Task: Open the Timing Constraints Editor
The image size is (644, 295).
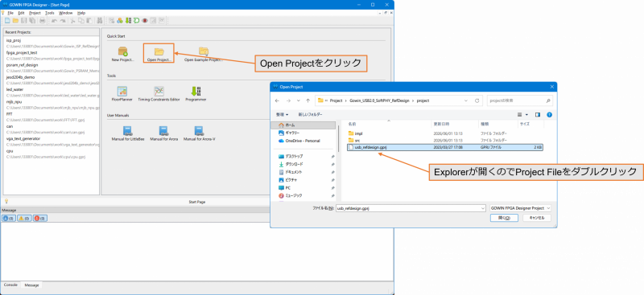Action: coord(159,93)
